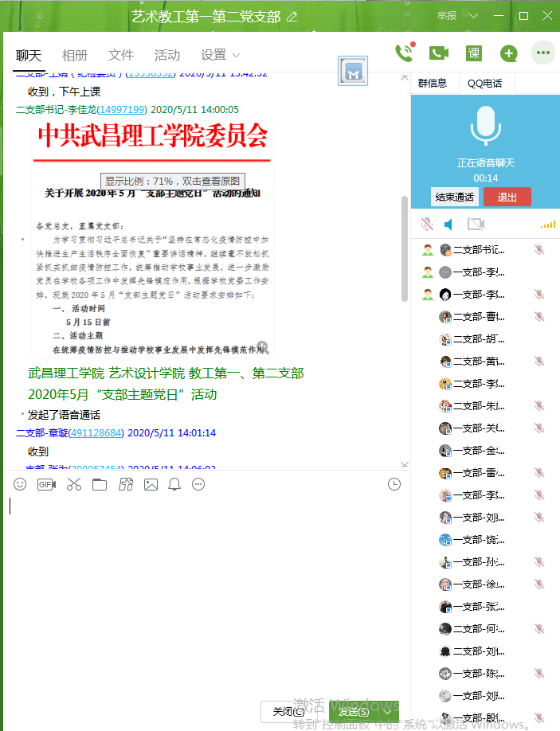Switch to the 群信息 panel tab
The height and width of the screenshot is (731, 560).
click(433, 84)
